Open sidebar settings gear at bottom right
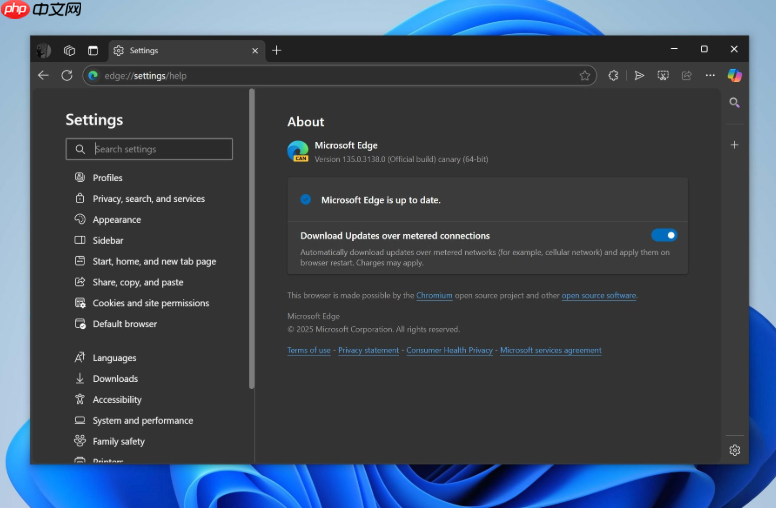The image size is (776, 508). tap(734, 450)
